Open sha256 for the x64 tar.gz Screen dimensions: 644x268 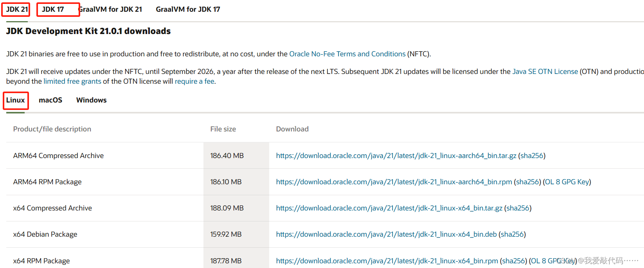coord(518,208)
